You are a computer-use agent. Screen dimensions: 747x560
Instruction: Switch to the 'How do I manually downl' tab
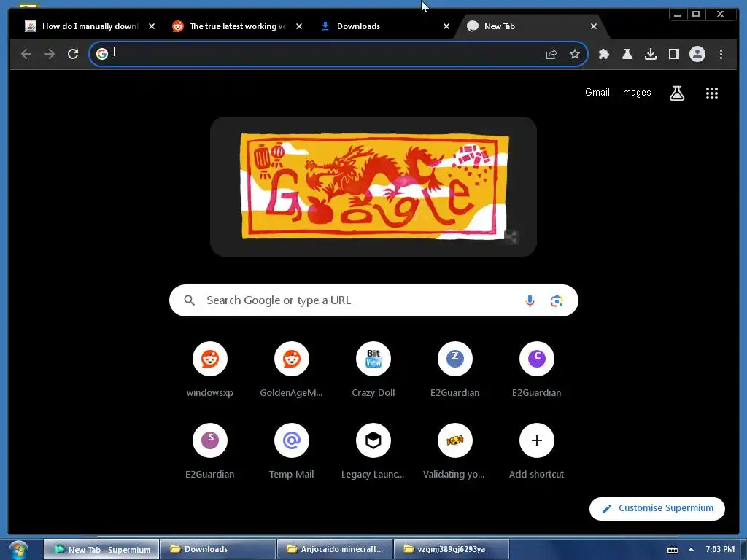[x=90, y=27]
